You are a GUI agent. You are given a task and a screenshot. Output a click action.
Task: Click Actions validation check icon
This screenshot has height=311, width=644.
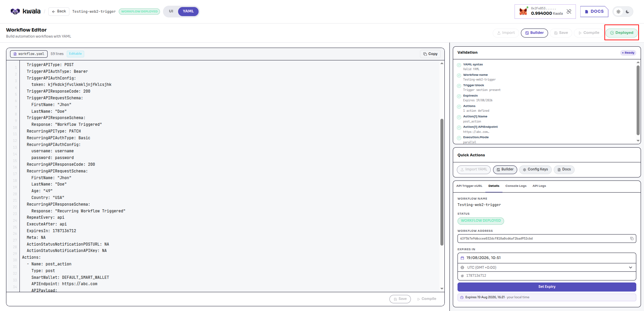point(459,107)
